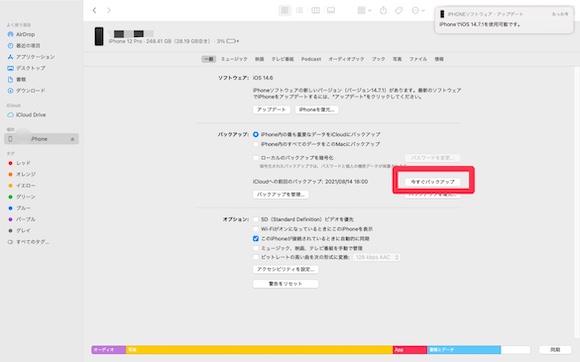Check manually manage music, movies, TV shows
580x362 pixels.
point(256,248)
